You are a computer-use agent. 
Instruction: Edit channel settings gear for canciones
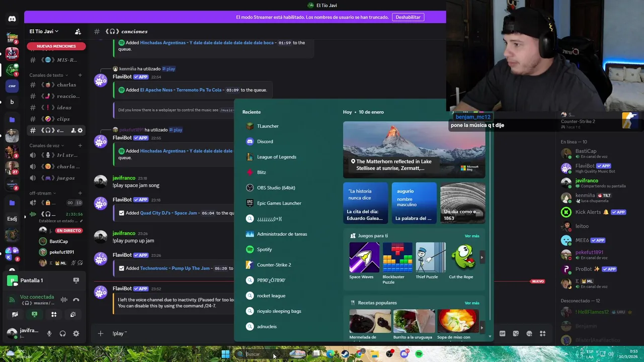click(x=80, y=130)
